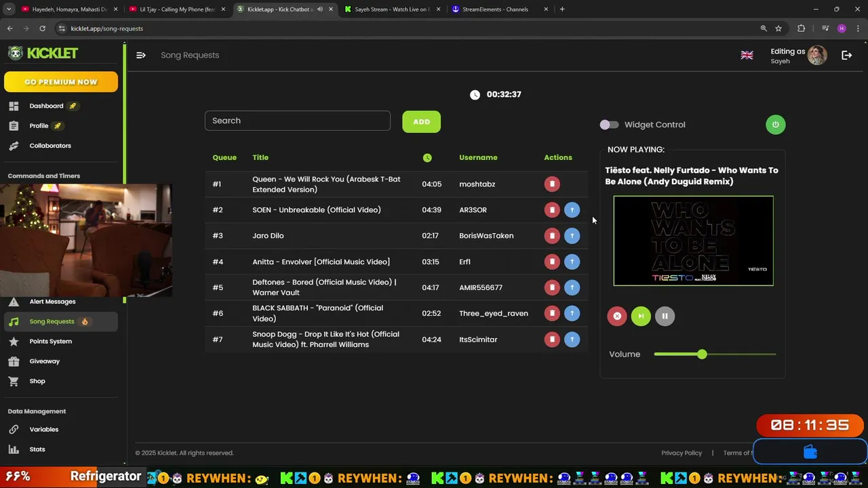Image resolution: width=868 pixels, height=488 pixels.
Task: Move Deftones Bored up in queue
Action: coord(572,287)
